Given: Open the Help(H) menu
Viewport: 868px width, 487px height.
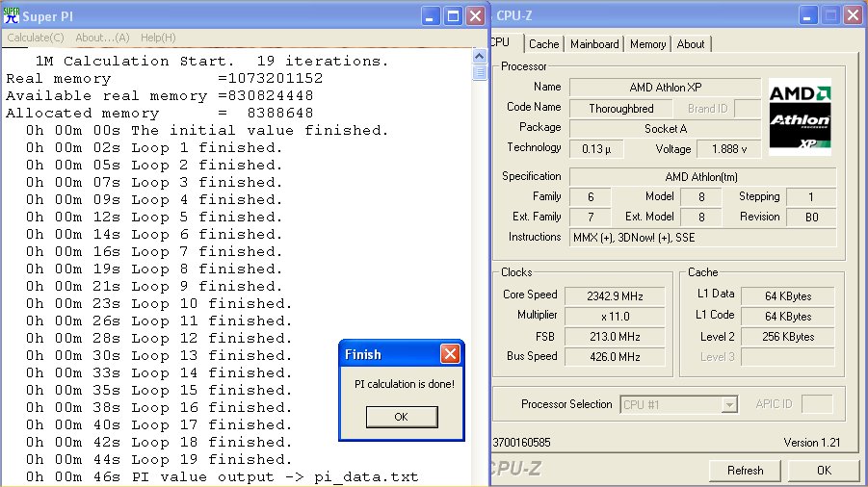Looking at the screenshot, I should (158, 38).
